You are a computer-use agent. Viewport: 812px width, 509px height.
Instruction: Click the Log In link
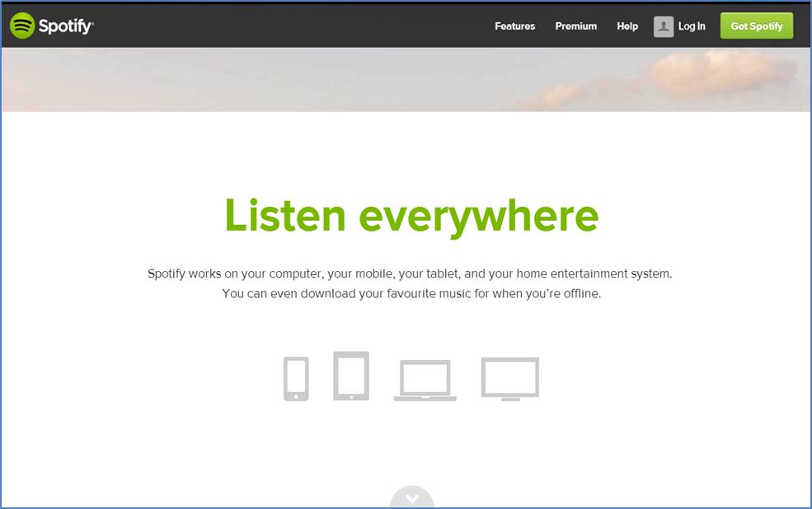coord(692,26)
